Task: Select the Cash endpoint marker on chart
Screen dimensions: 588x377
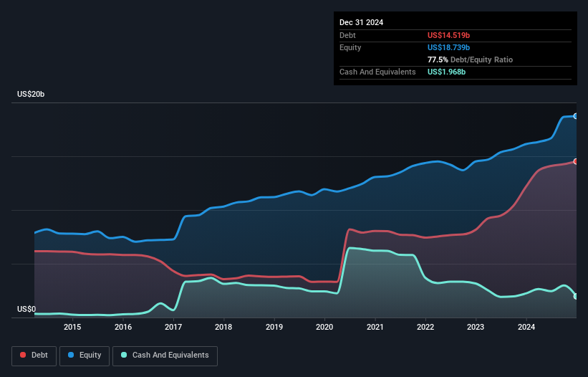Action: 576,296
